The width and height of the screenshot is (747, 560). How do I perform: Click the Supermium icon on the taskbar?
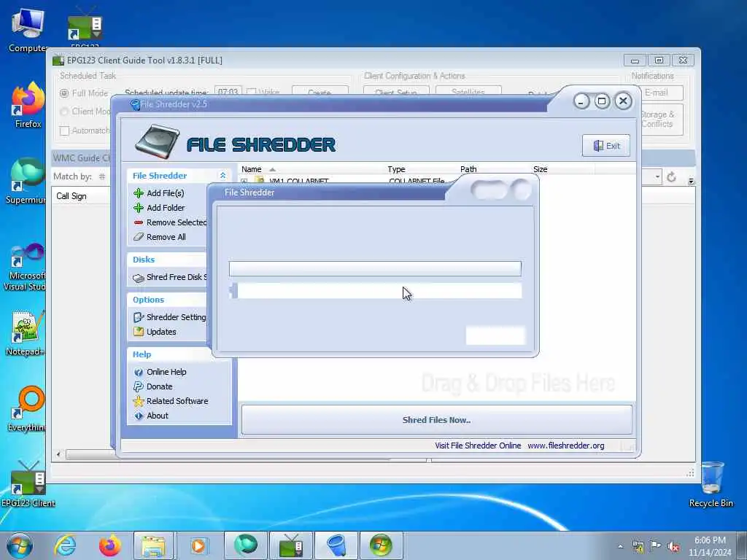245,545
